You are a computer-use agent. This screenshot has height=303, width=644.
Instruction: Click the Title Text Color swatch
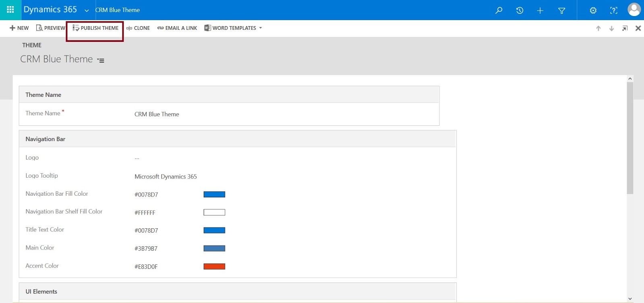(214, 230)
